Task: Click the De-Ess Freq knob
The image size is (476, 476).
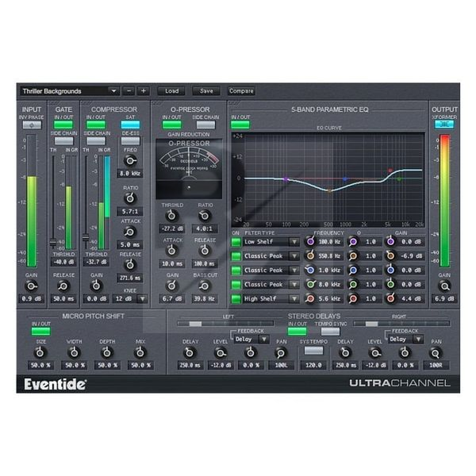Action: (x=130, y=160)
